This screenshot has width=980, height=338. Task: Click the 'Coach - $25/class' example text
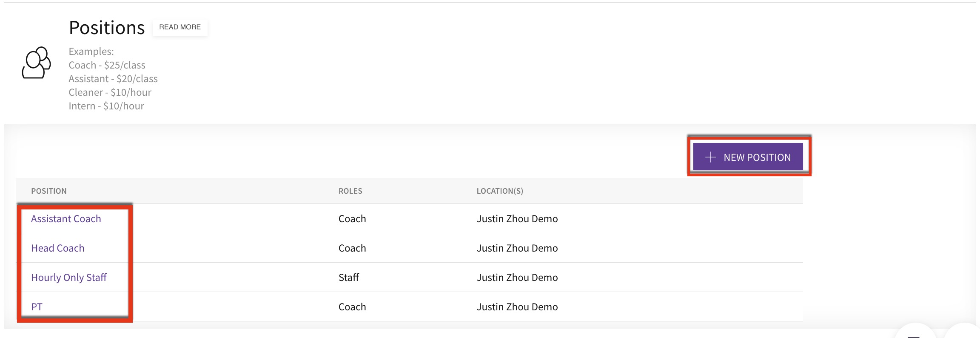point(107,65)
